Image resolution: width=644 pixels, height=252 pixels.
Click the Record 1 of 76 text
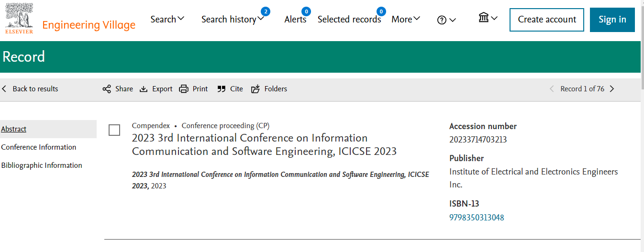coord(582,89)
